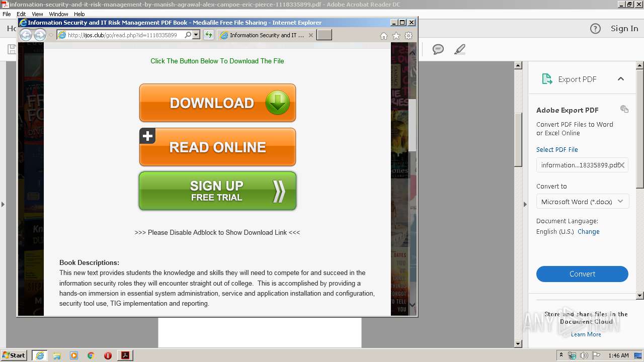Click the volume speaker tray icon
This screenshot has height=362, width=644.
pos(584,355)
